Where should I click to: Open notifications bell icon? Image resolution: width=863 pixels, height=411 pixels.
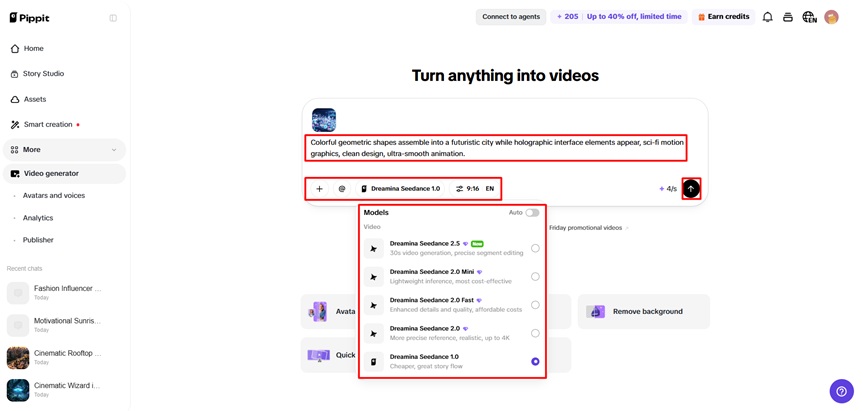pos(767,17)
